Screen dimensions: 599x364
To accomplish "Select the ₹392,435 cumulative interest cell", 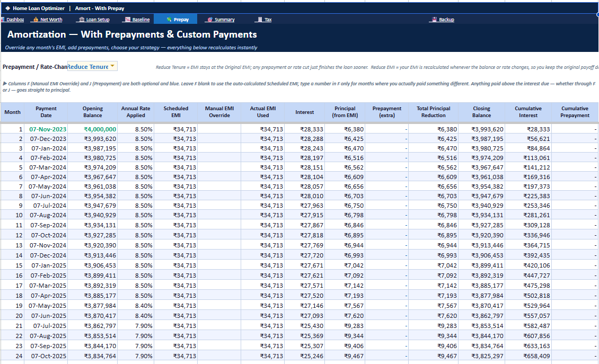I will (528, 255).
